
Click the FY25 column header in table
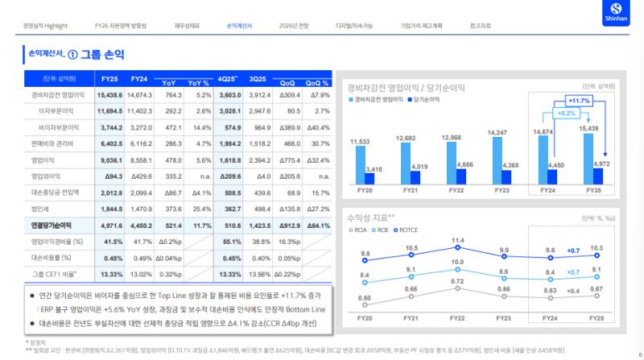[x=109, y=79]
